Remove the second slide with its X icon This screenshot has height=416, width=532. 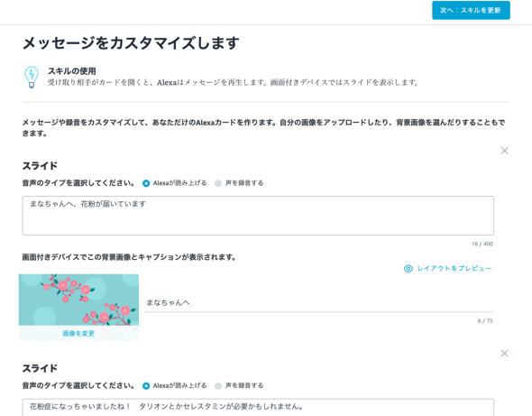(x=505, y=353)
